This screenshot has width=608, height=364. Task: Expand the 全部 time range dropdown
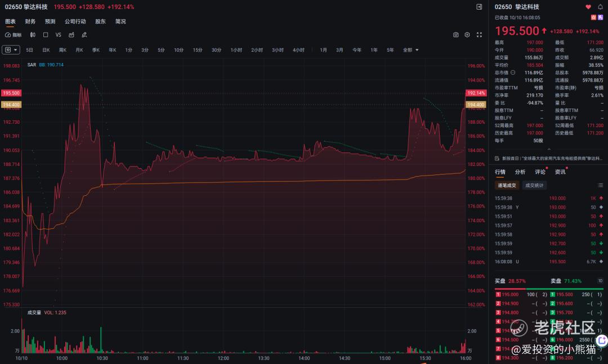tap(410, 50)
